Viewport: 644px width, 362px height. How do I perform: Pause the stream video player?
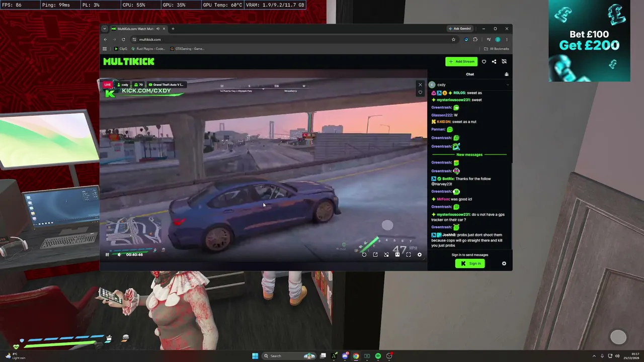pos(107,254)
